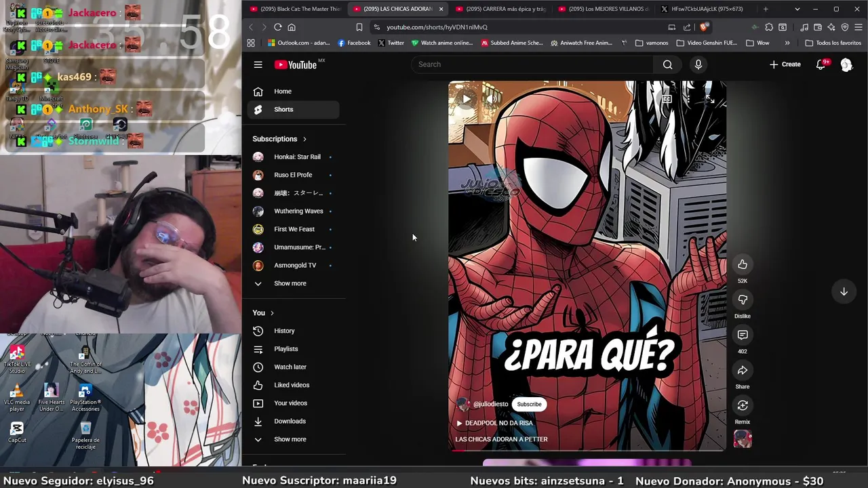Switch to Black Cat: The Master Thief tab
The image size is (868, 488).
(295, 9)
